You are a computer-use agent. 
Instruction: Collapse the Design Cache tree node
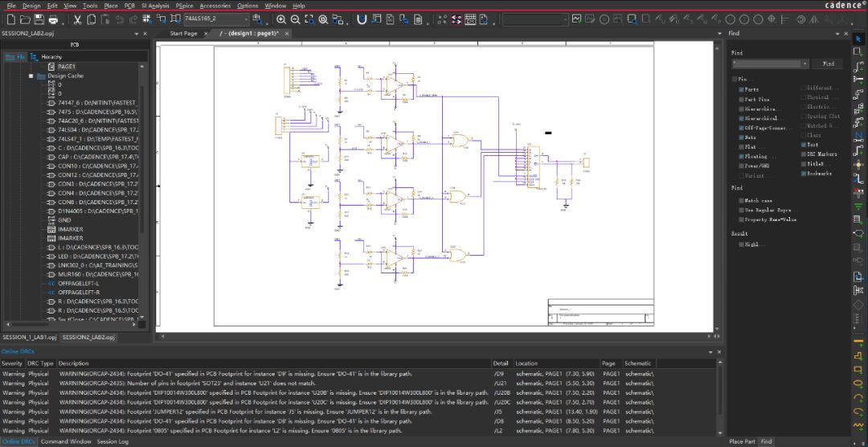31,76
